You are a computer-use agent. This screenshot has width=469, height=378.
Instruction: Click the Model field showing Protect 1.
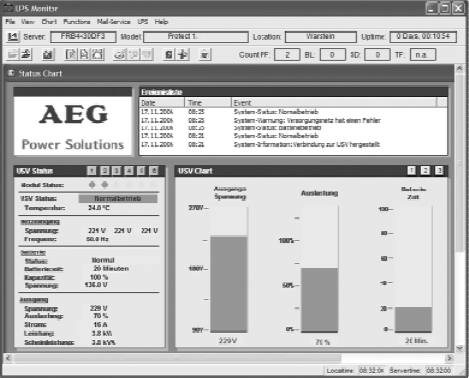(196, 37)
